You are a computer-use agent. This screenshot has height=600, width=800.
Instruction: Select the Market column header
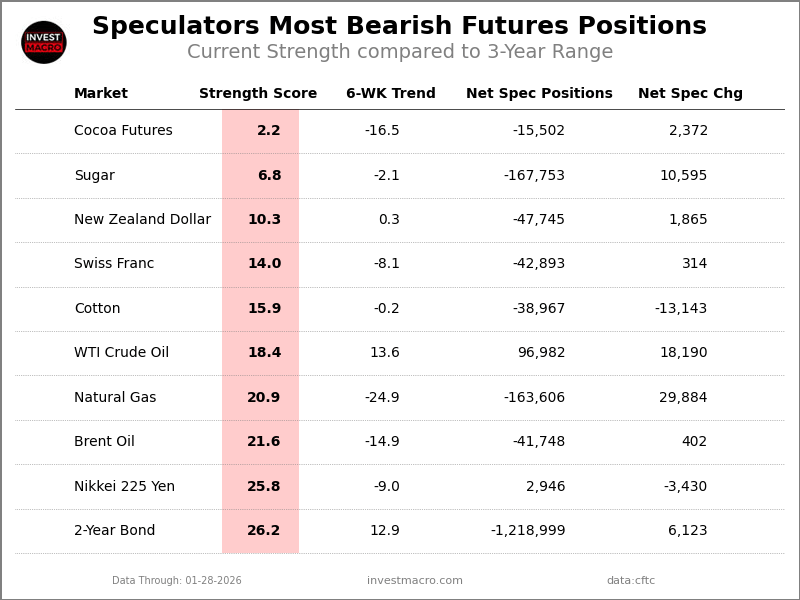[x=101, y=94]
